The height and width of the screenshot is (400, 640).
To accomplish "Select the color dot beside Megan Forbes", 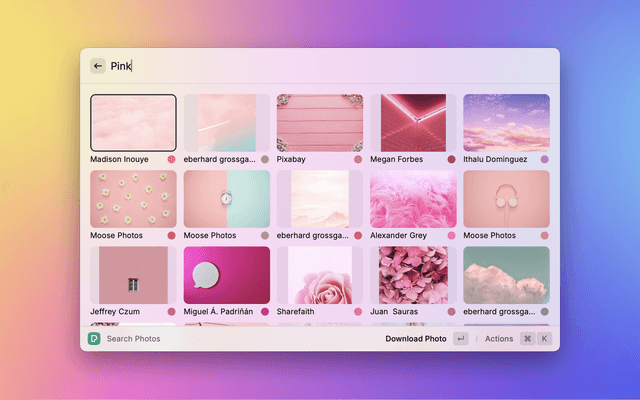I will pyautogui.click(x=451, y=159).
